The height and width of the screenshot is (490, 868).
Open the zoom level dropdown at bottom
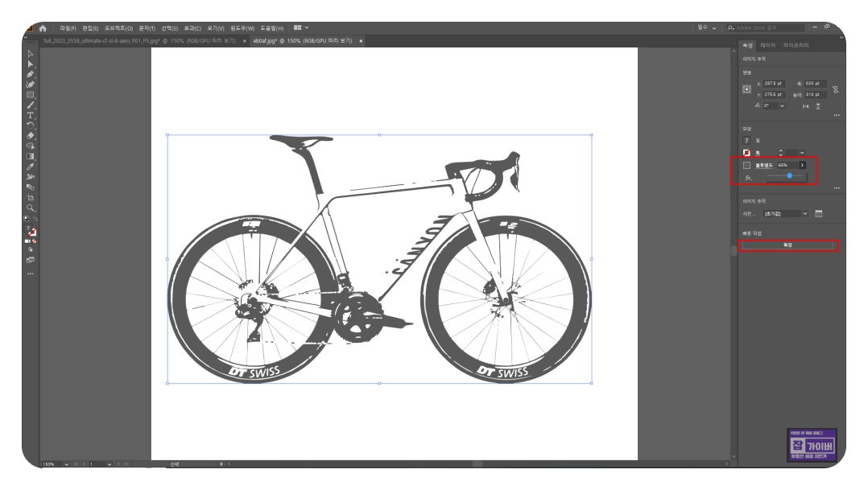click(x=66, y=464)
